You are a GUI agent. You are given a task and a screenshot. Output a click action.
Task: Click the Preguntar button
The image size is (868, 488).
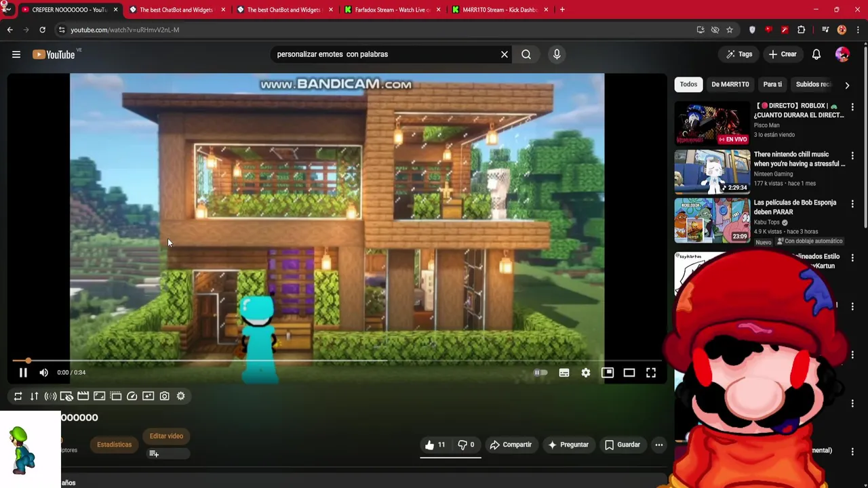[x=568, y=445]
